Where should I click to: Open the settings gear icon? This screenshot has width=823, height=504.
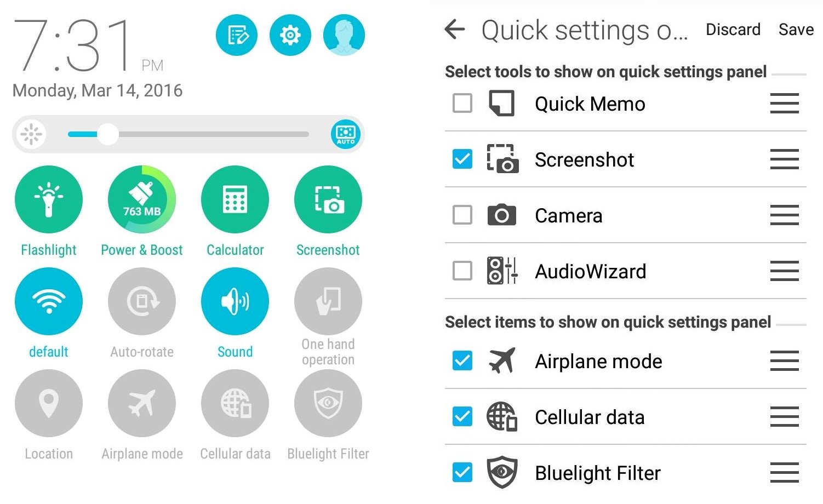click(x=290, y=36)
